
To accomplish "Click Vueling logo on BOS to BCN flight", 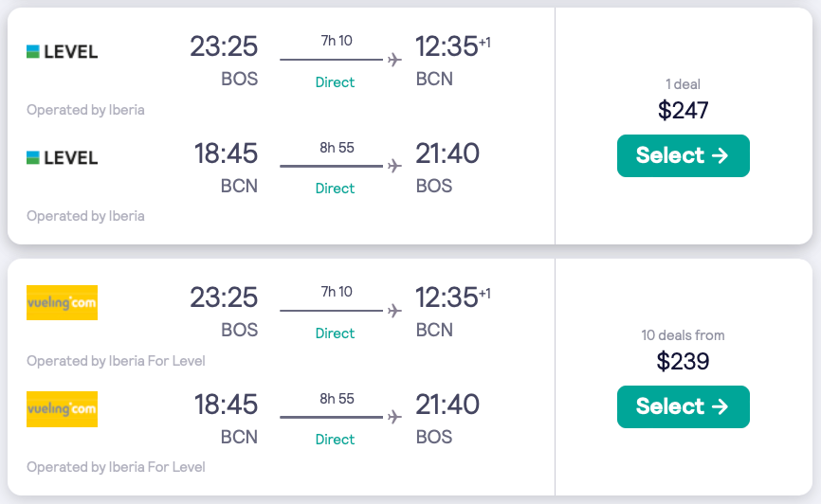I will tap(62, 302).
